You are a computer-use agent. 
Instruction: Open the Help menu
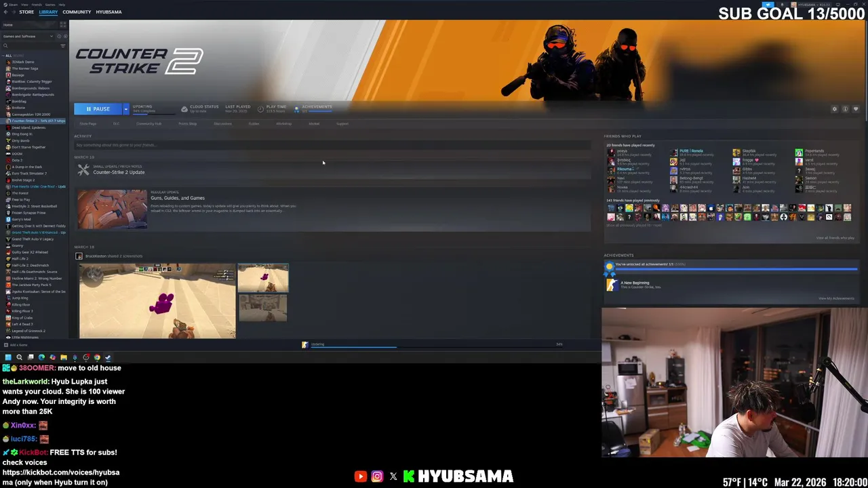62,5
